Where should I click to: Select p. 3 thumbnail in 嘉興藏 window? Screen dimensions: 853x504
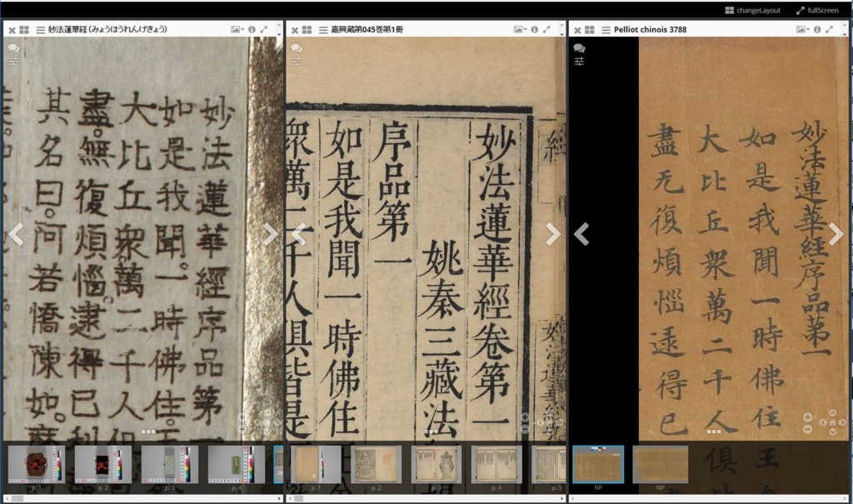click(x=436, y=465)
